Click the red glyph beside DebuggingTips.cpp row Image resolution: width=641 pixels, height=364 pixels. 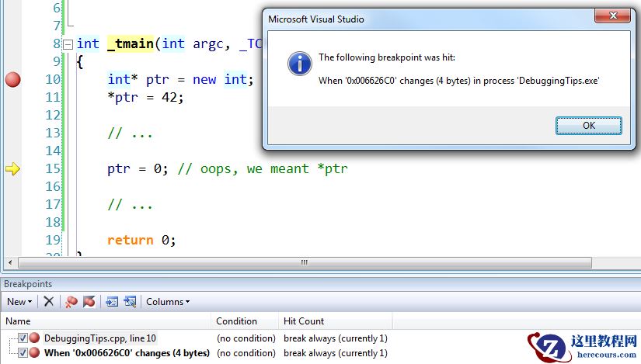point(35,338)
